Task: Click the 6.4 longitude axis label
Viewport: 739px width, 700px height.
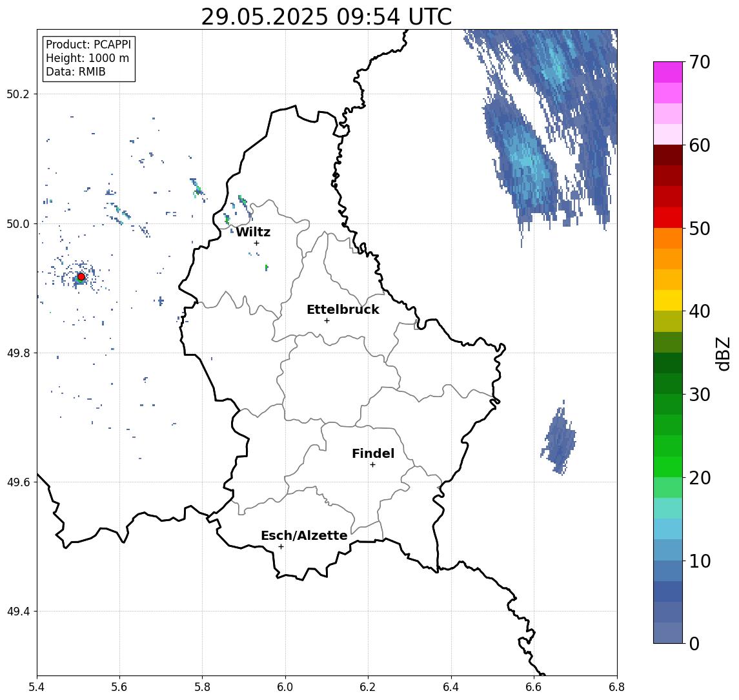Action: tap(451, 687)
